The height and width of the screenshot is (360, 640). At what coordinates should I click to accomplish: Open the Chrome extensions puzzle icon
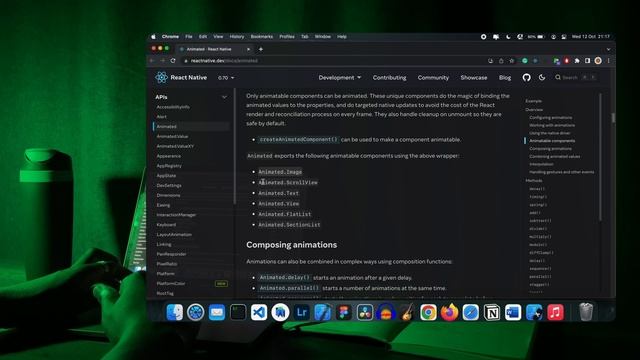[x=577, y=61]
